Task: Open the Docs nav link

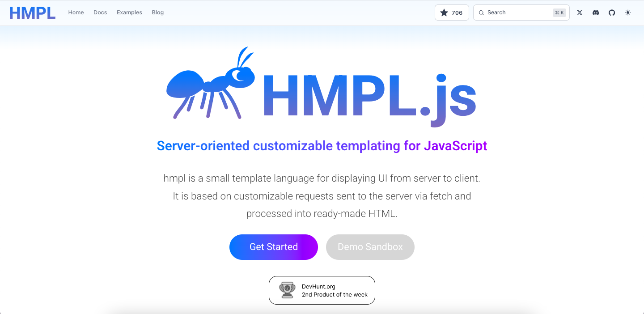Action: click(x=100, y=13)
